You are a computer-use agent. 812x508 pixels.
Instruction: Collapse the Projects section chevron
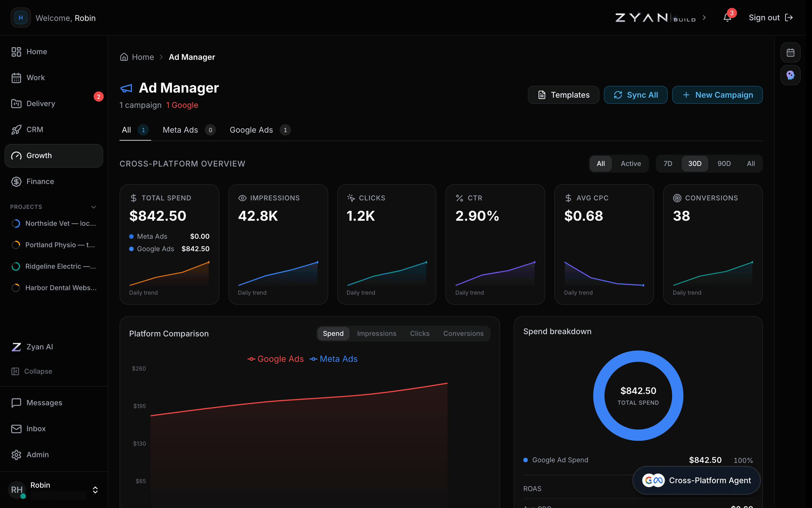pos(94,207)
